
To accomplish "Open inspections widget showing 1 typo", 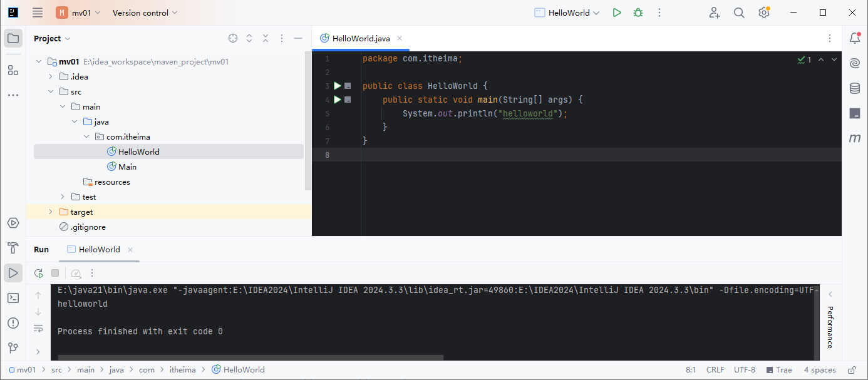I will 805,59.
